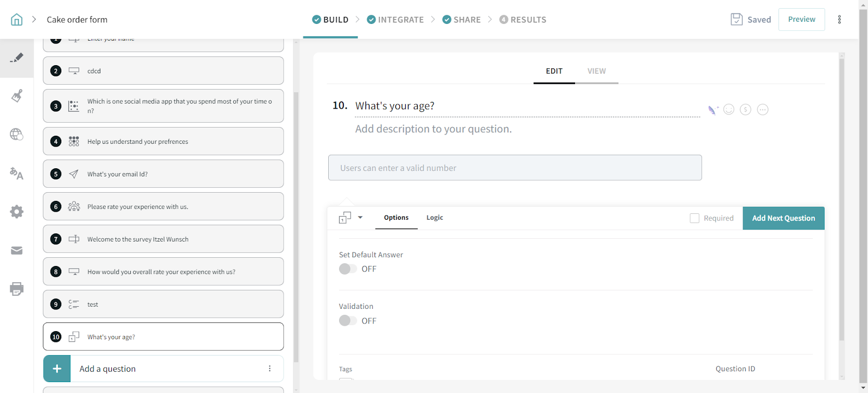
Task: Switch to the VIEW tab
Action: tap(596, 71)
